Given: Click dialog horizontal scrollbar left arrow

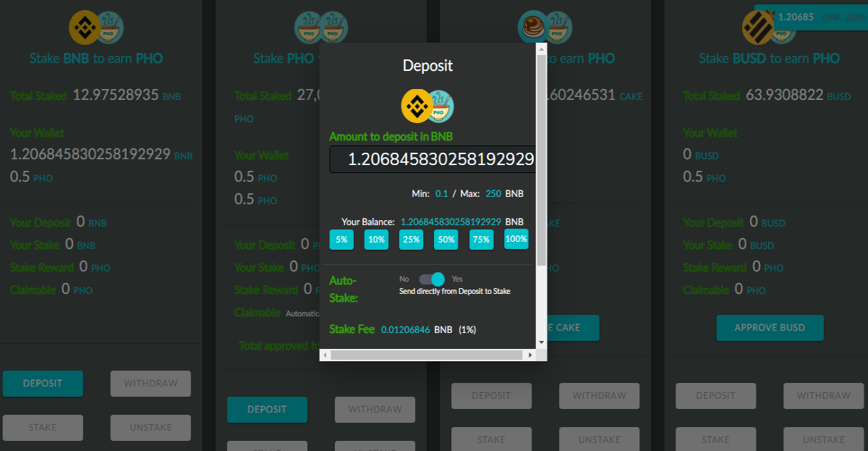Looking at the screenshot, I should (x=325, y=355).
